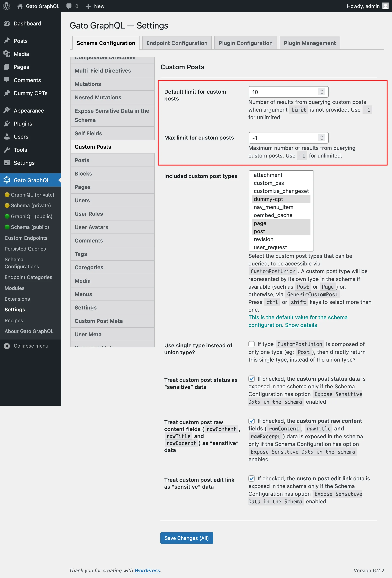Screen dimensions: 392x578
Task: Switch to Plugin Management tab
Action: point(310,43)
